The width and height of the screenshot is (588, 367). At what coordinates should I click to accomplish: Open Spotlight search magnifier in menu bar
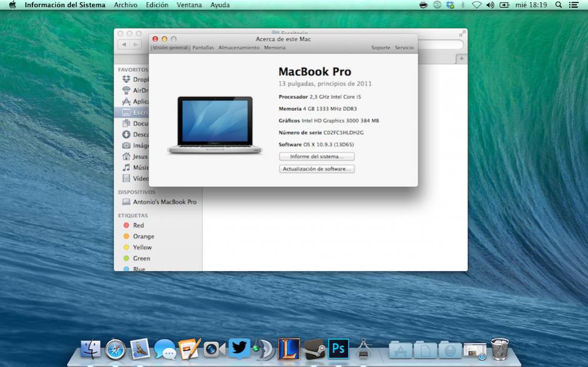pyautogui.click(x=558, y=5)
